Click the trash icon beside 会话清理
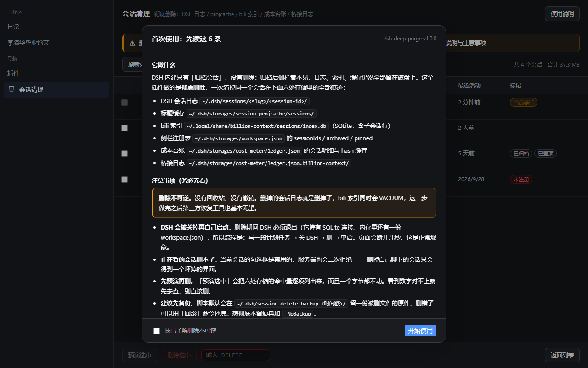The height and width of the screenshot is (368, 588). click(x=11, y=89)
